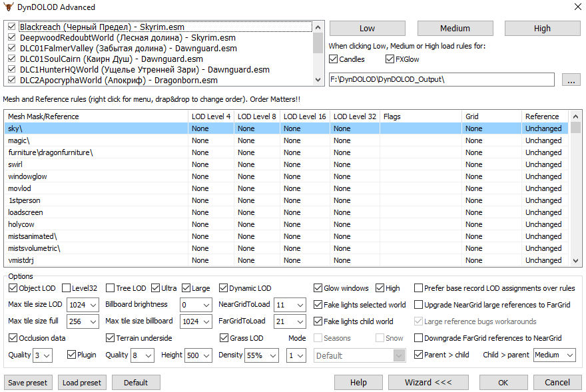Uncheck Blackreach worldspace checkbox
Image resolution: width=586 pixels, height=392 pixels.
tap(11, 27)
